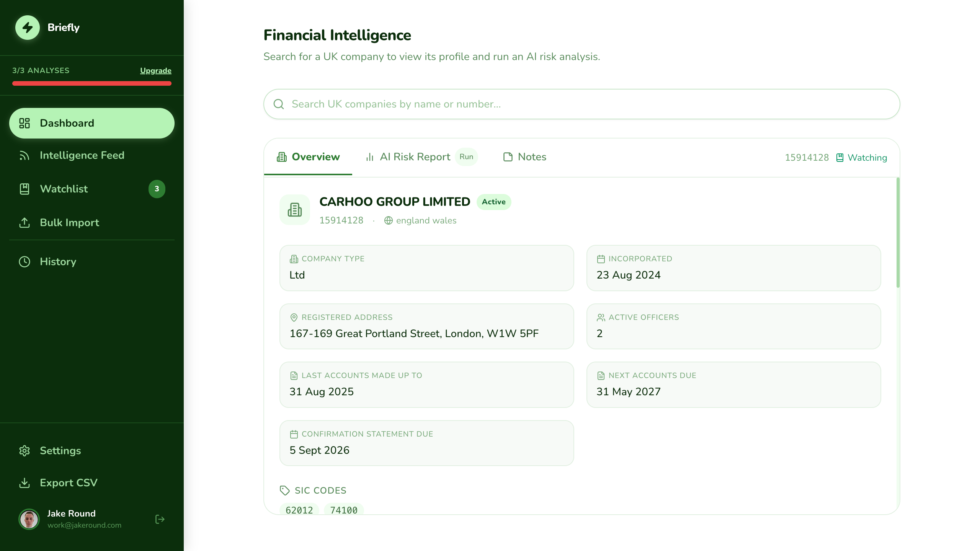Open the Intelligence Feed via its RSS icon
This screenshot has width=980, height=551.
click(x=24, y=155)
